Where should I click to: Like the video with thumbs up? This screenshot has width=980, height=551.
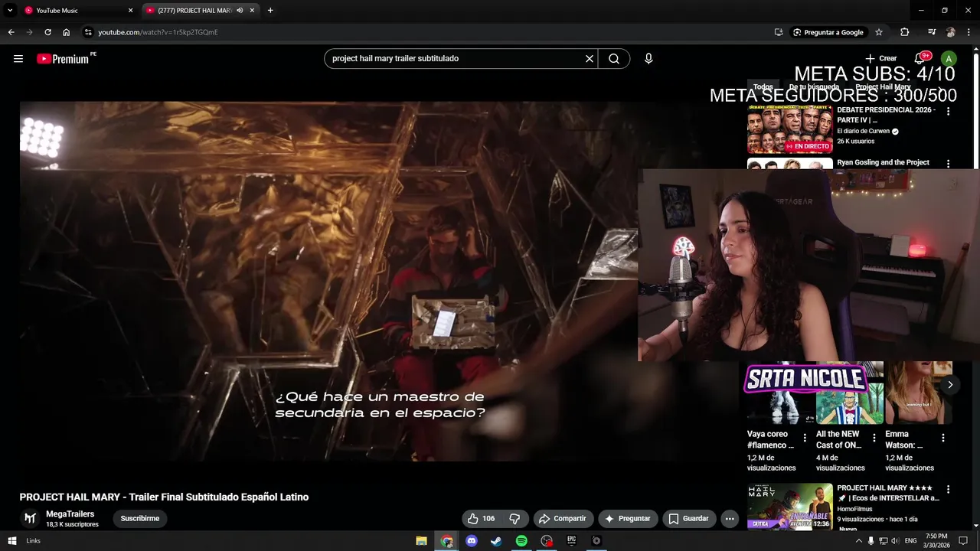coord(481,519)
